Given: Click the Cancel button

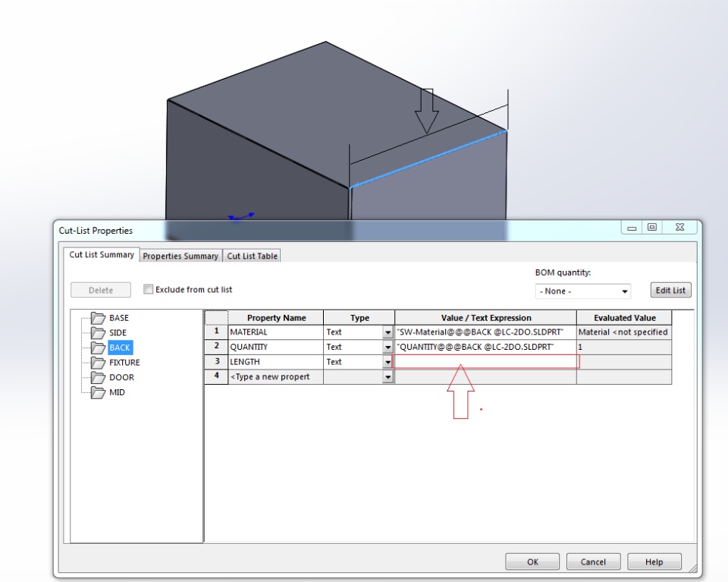Looking at the screenshot, I should pyautogui.click(x=593, y=562).
